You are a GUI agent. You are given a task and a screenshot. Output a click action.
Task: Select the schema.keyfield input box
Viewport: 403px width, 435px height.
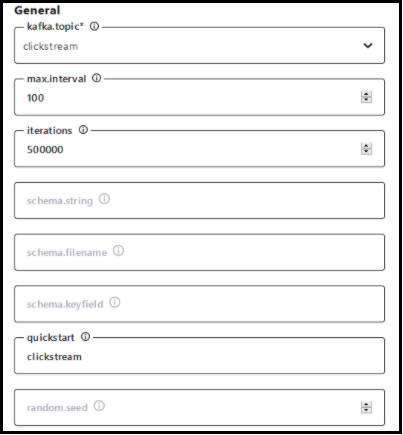199,304
